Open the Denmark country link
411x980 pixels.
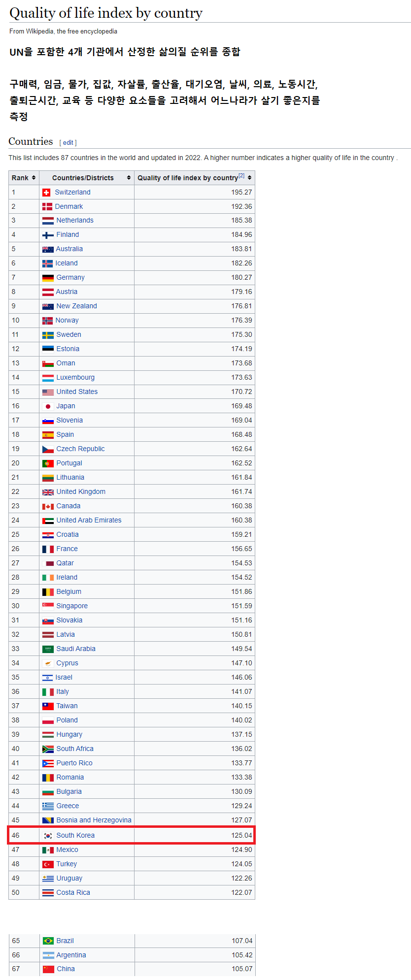click(68, 207)
